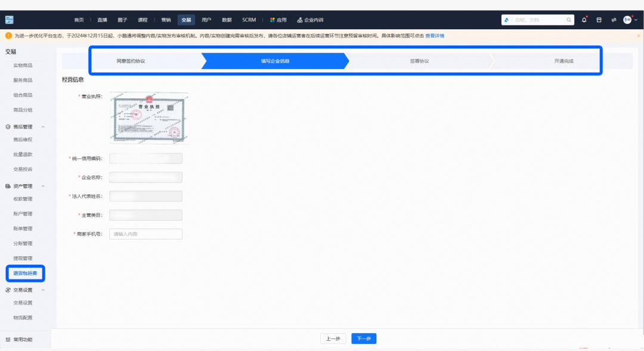Dismiss the orange notice banner
Image resolution: width=644 pixels, height=351 pixels.
(639, 36)
